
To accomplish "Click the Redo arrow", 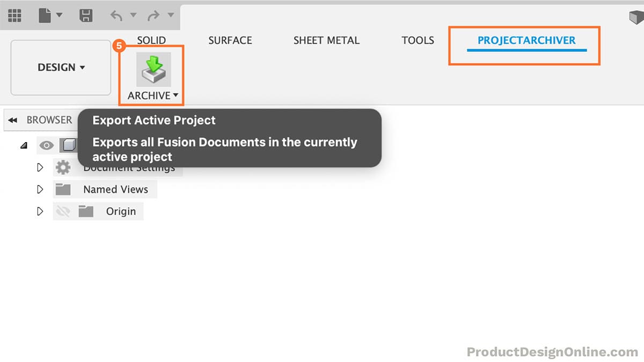I will (153, 16).
